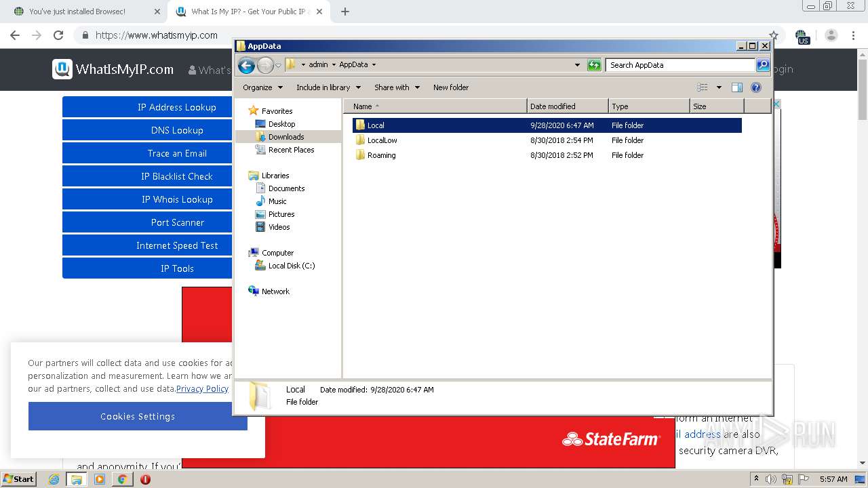Close the What Is My IP tab

(x=319, y=12)
